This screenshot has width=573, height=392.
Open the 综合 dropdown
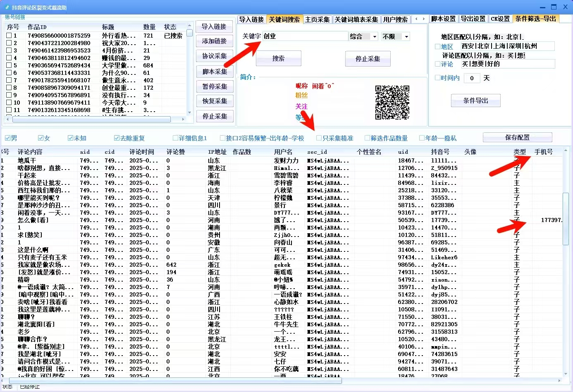375,37
